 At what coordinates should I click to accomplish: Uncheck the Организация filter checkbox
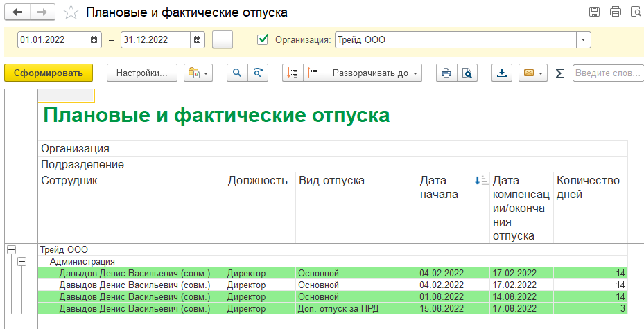point(263,39)
